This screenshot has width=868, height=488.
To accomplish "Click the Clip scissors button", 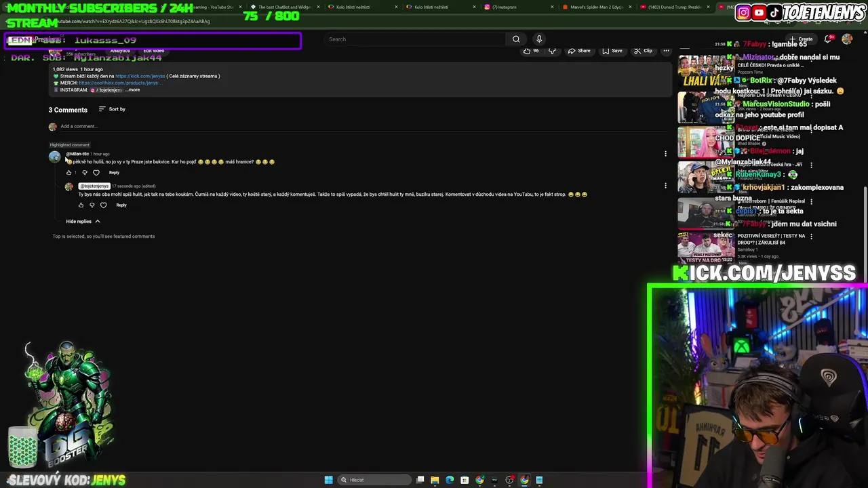I will click(643, 51).
